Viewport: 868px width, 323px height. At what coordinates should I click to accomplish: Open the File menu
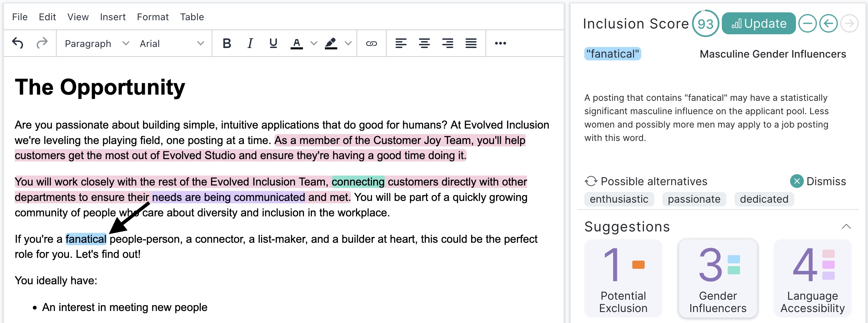[x=20, y=17]
